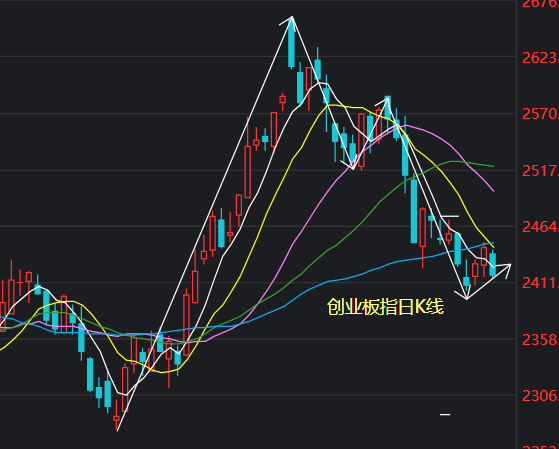Click the last cyan candlestick on the right end
The image size is (559, 449).
[x=493, y=264]
